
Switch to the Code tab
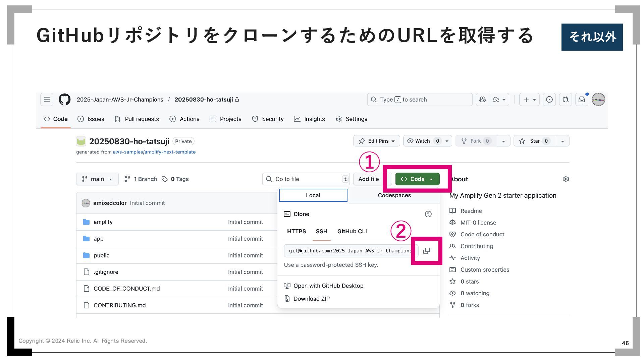tap(56, 119)
